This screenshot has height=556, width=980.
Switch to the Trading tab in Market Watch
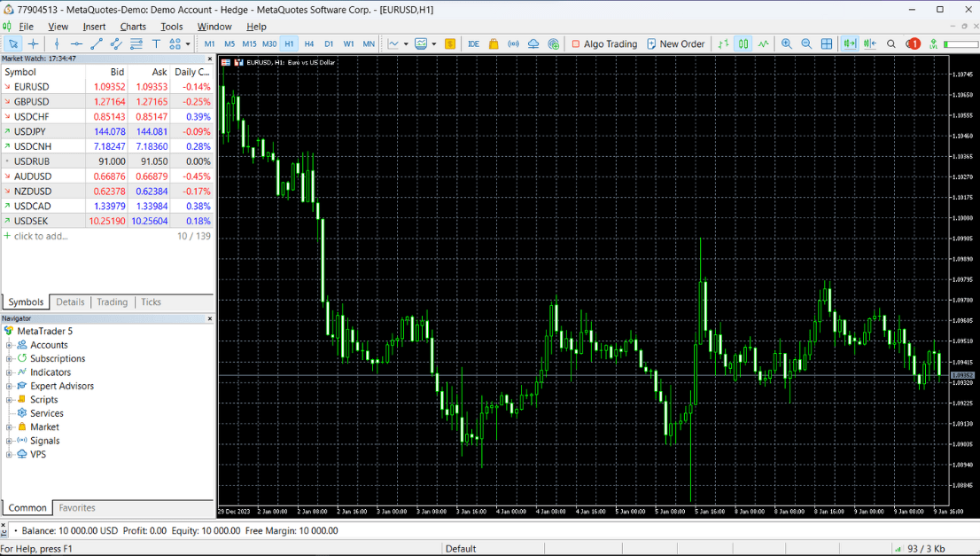[112, 301]
